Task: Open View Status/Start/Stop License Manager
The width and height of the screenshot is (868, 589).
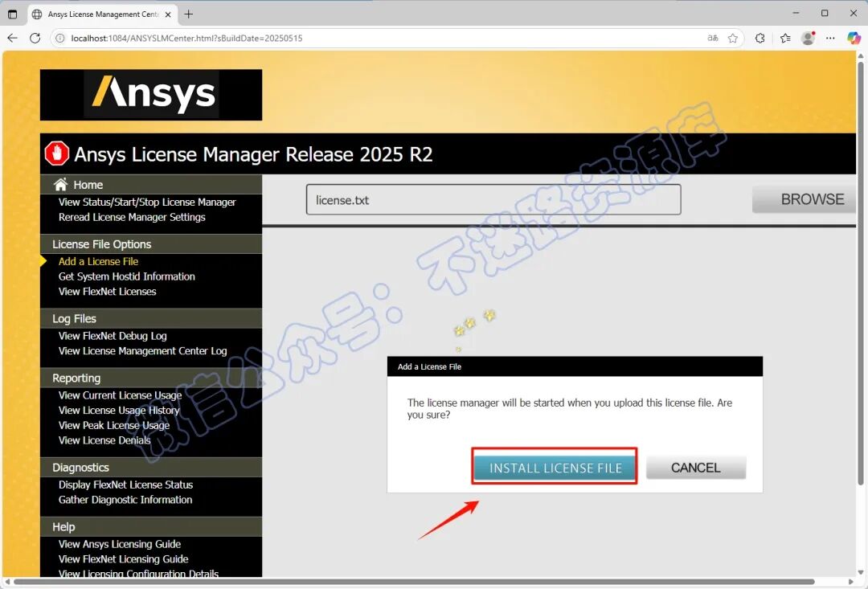Action: (147, 202)
